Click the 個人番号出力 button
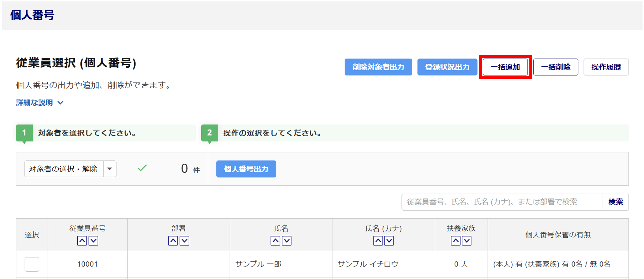Screen dimensions: 644x279 pos(246,169)
